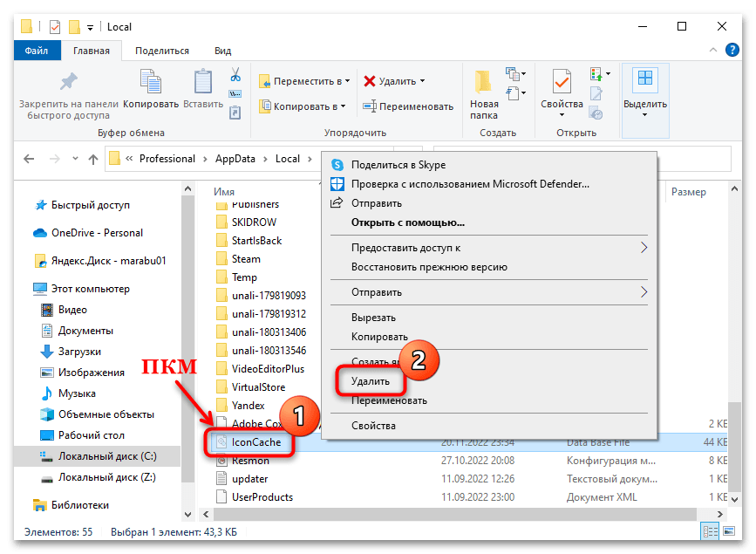The width and height of the screenshot is (756, 554).
Task: Open the Move to (Переместить в) dropdown
Action: pyautogui.click(x=305, y=81)
